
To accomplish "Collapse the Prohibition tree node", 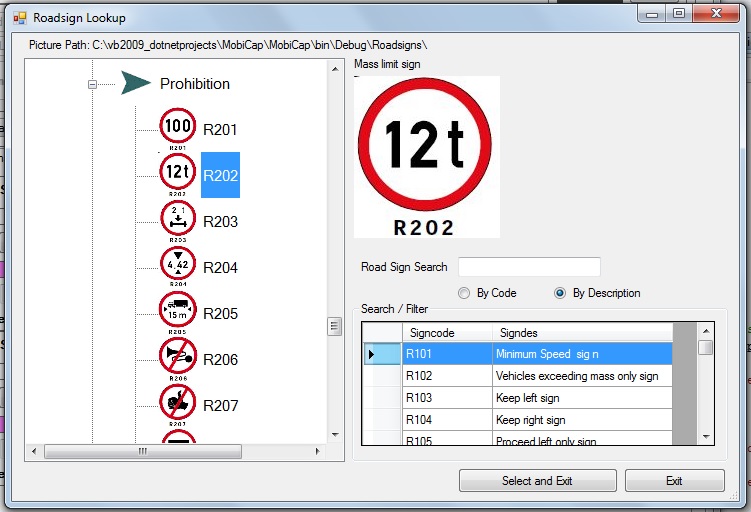I will pos(92,85).
